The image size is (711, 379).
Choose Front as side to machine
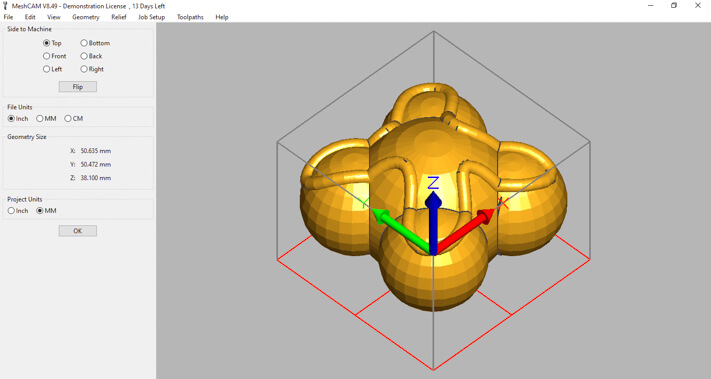click(54, 56)
